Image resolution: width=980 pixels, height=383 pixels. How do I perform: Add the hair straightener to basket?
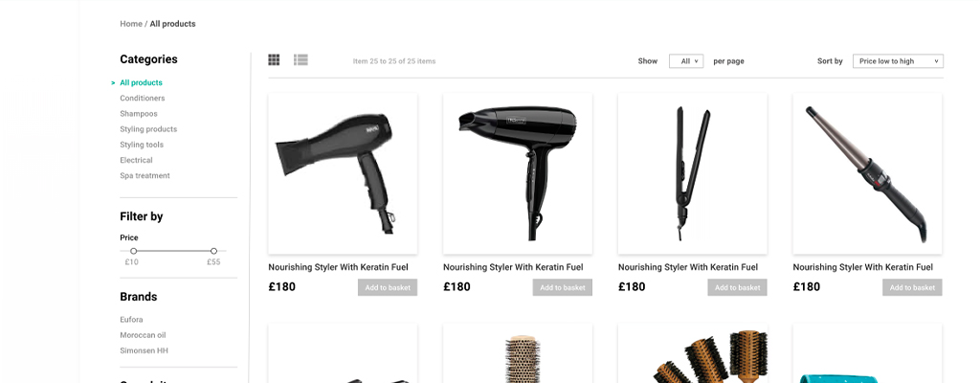click(738, 287)
